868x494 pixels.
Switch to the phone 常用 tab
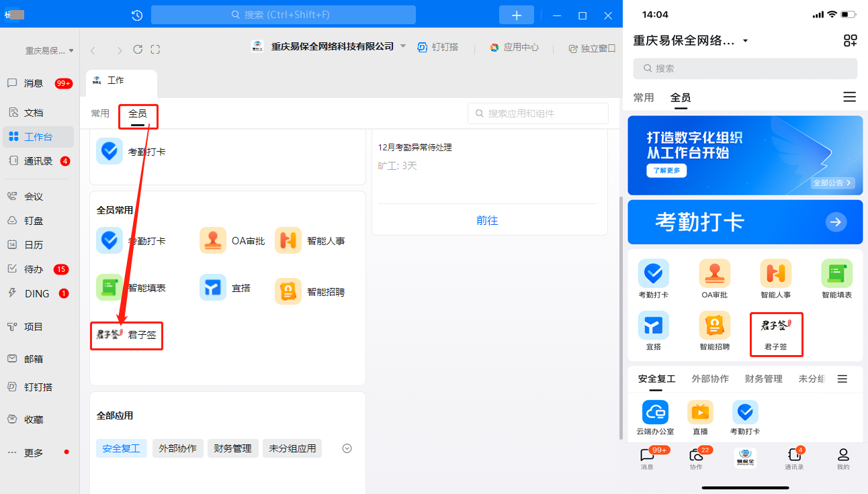coord(644,97)
